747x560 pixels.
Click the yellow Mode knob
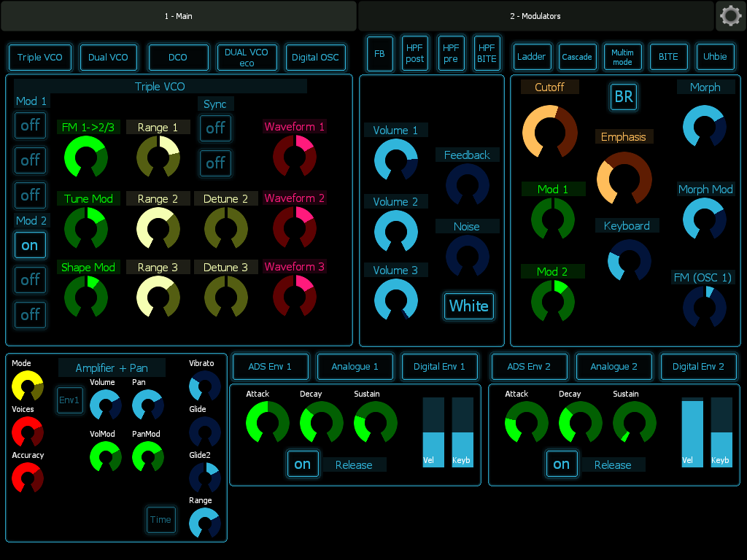coord(28,386)
